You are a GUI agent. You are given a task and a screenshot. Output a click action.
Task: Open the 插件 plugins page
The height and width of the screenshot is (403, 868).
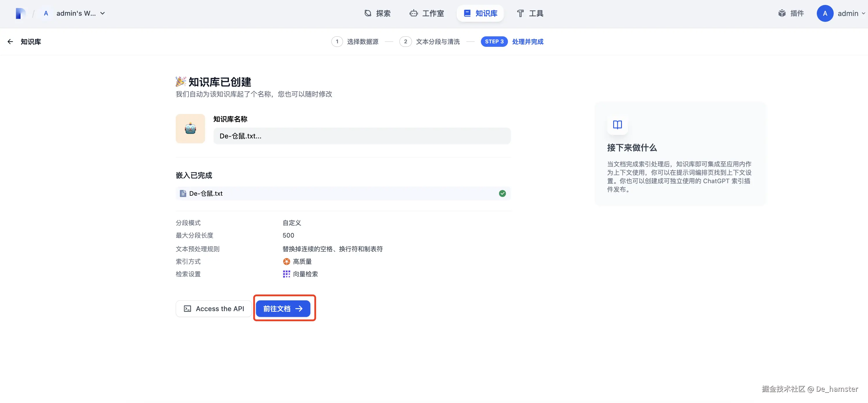tap(791, 13)
